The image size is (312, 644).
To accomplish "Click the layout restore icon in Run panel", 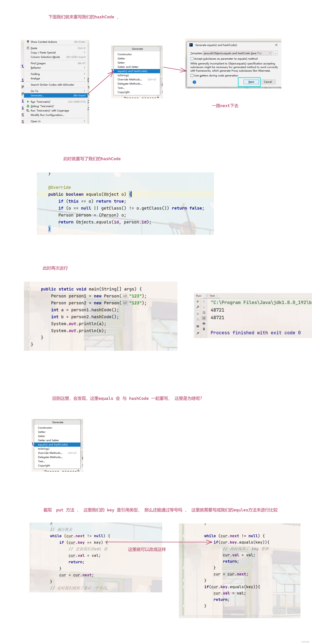I will pos(198,326).
